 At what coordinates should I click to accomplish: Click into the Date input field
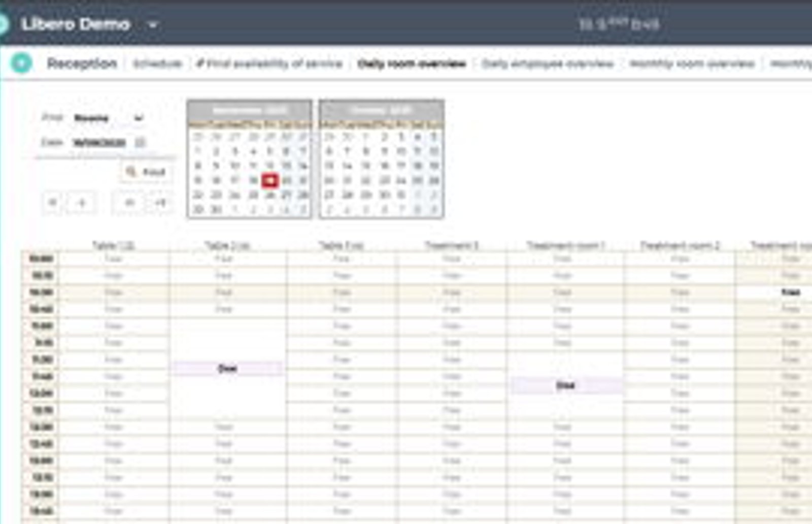(99, 142)
